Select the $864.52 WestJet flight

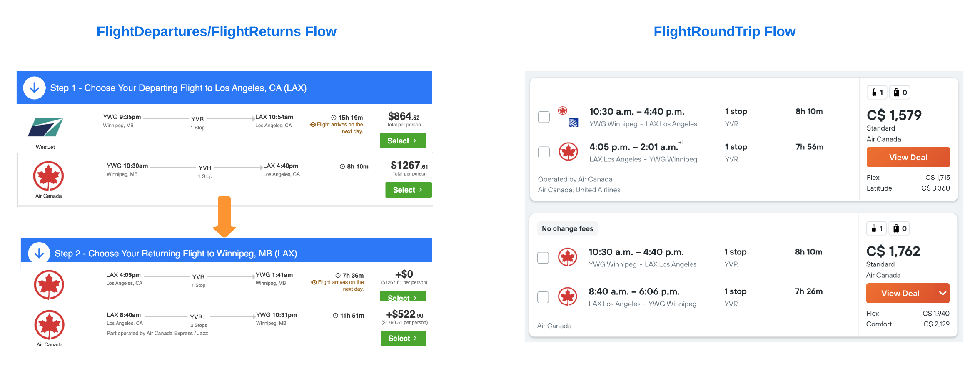coord(402,141)
